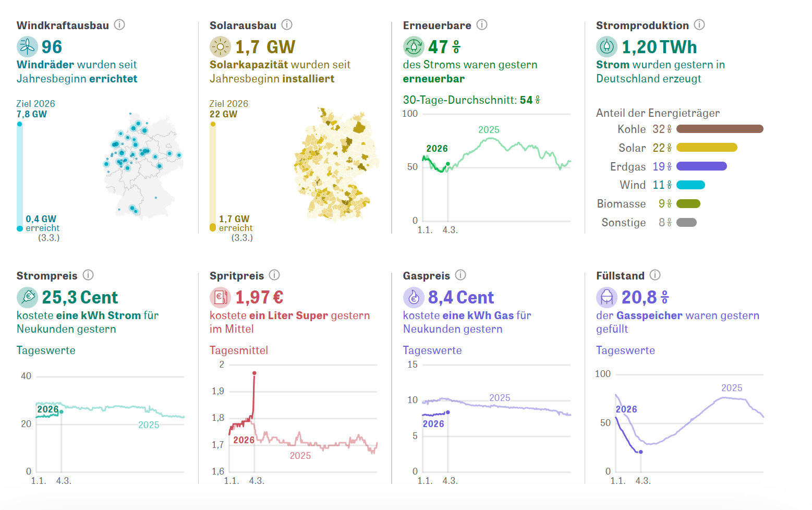Click the fuel pump icon

220,297
